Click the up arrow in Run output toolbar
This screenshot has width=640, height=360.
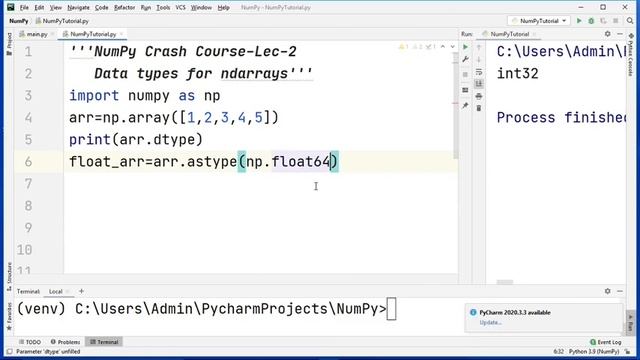tap(479, 48)
